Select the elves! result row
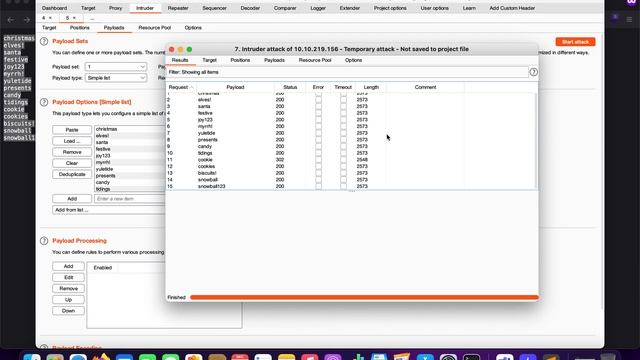The width and height of the screenshot is (640, 360). click(351, 100)
